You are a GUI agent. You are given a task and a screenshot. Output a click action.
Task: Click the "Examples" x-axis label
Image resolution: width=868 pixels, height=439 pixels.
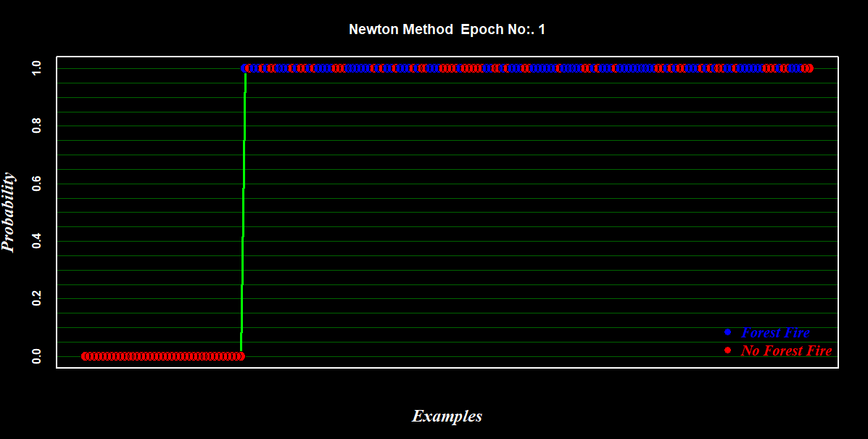tap(447, 417)
